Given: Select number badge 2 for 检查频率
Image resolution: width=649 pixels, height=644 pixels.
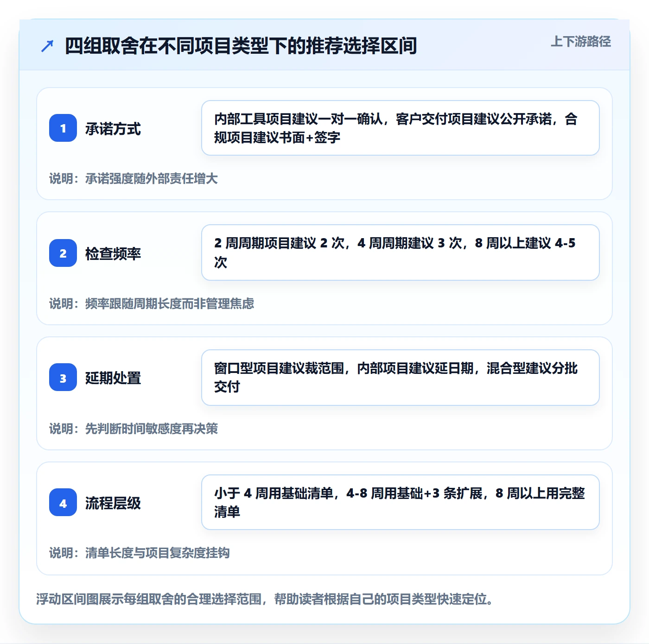Looking at the screenshot, I should coord(63,253).
